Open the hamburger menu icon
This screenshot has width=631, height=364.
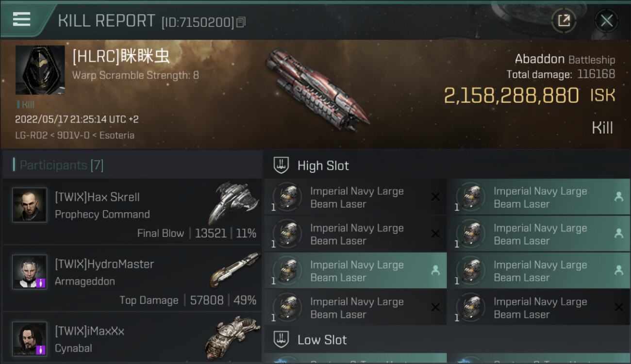click(22, 19)
